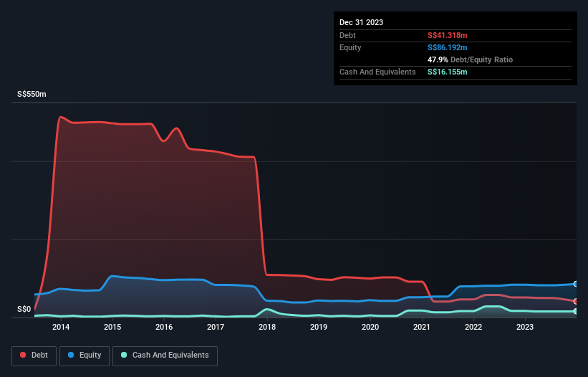Click the 2017 x-axis label
Viewport: 588px width, 377px height.
[x=216, y=327]
